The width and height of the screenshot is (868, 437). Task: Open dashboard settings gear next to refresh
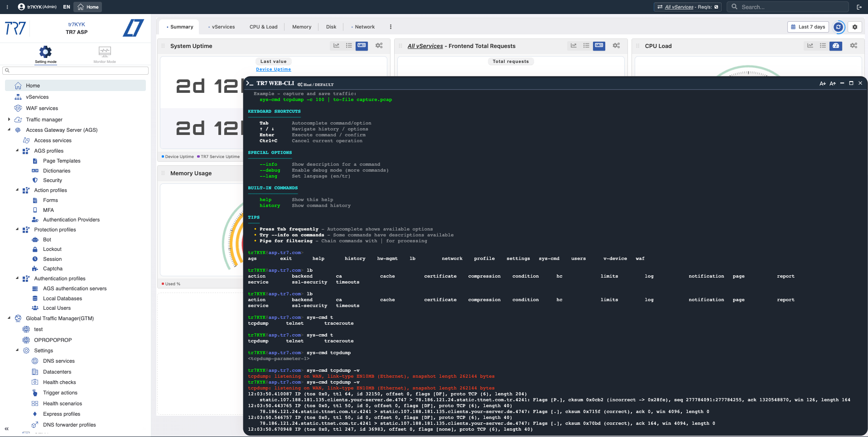point(855,27)
